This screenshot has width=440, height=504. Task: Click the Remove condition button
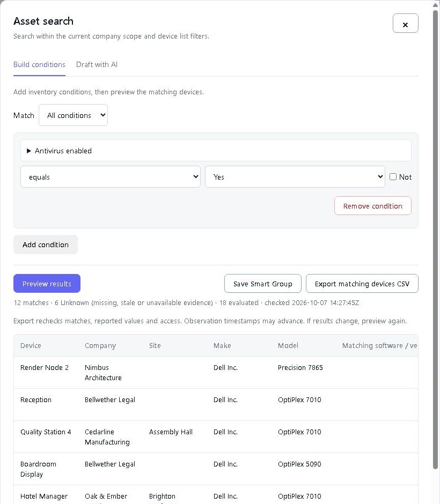click(x=373, y=206)
